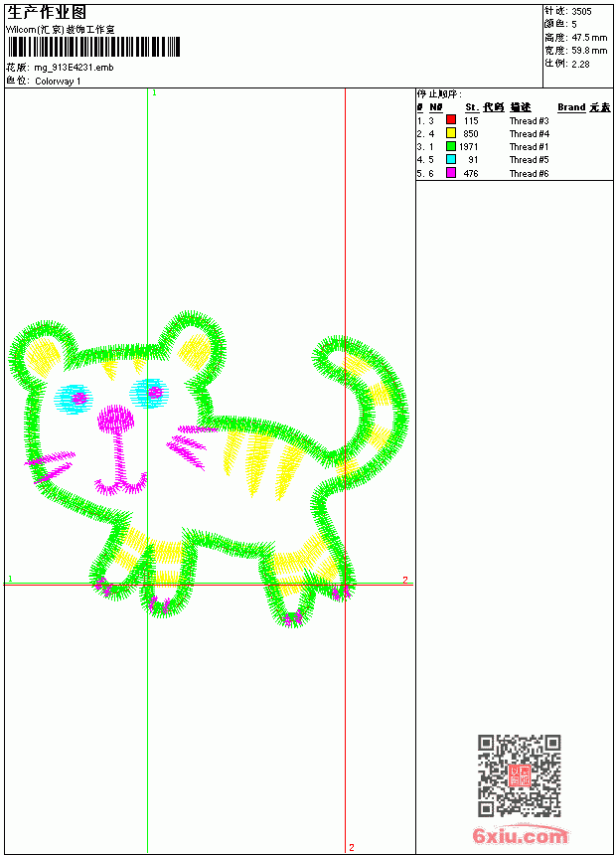Click the stitch count 3505 value

(x=581, y=12)
